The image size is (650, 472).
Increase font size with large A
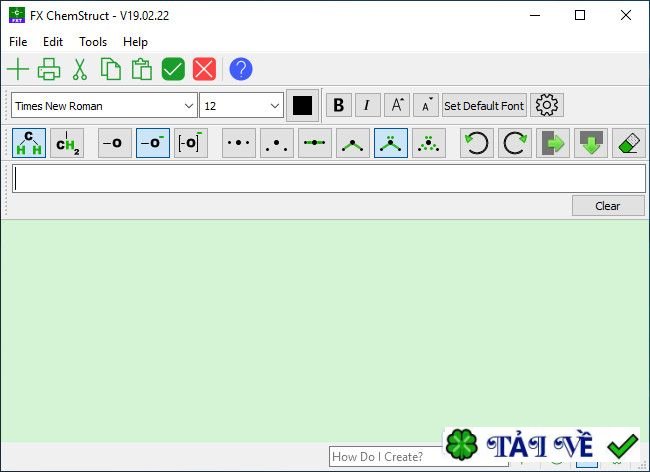[x=397, y=105]
